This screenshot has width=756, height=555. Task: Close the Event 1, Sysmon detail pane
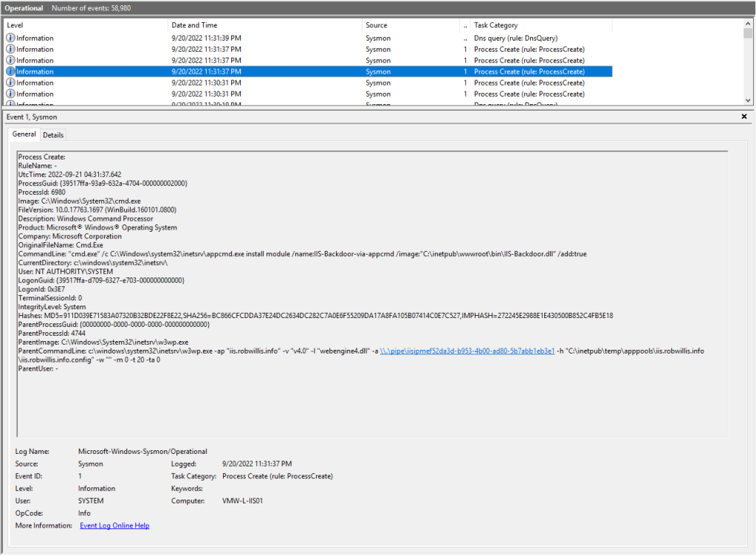click(744, 117)
